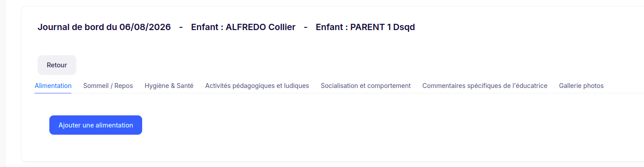Open the Hygiène & Santé tab
Viewport: 644px width, 167px height.
tap(169, 86)
